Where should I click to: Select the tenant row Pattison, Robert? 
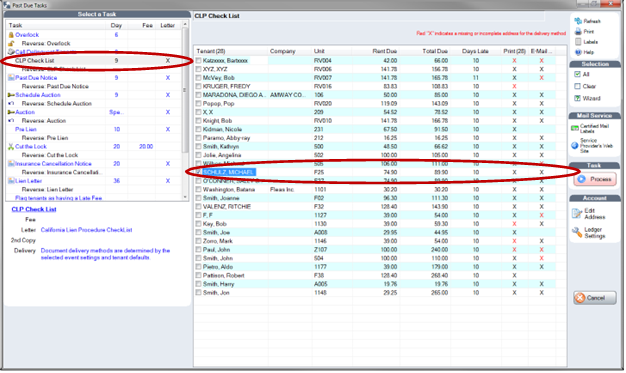[x=374, y=276]
